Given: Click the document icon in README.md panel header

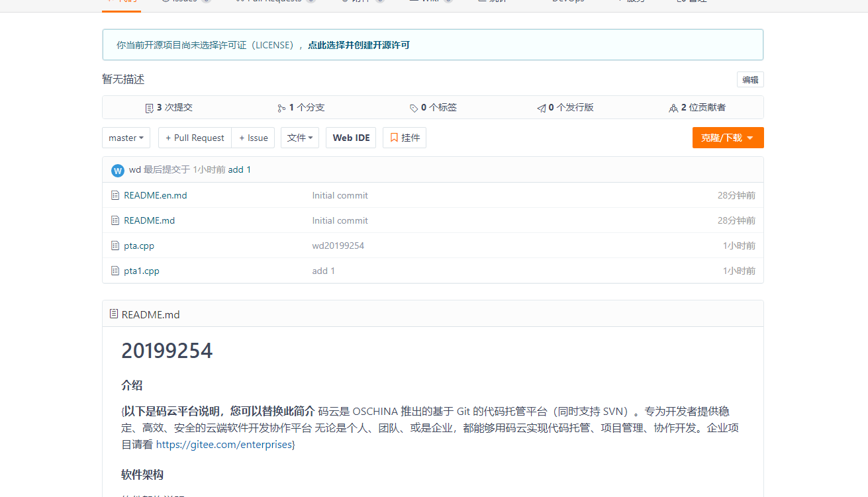Looking at the screenshot, I should [114, 314].
